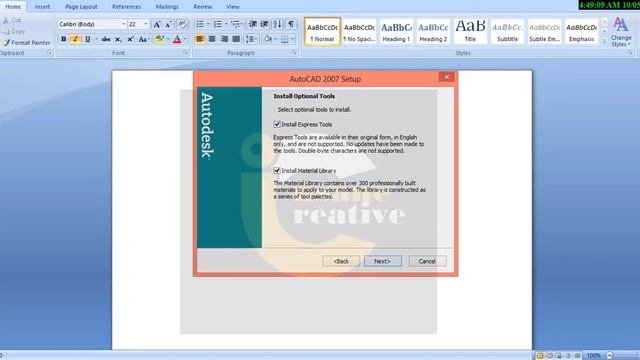Screen dimensions: 640x360
Task: Sort the selected text
Action: point(278,24)
